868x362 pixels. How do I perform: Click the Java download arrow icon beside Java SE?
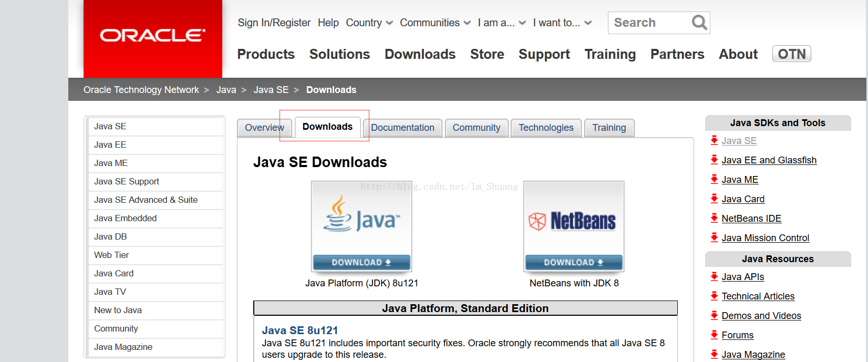[x=714, y=140]
